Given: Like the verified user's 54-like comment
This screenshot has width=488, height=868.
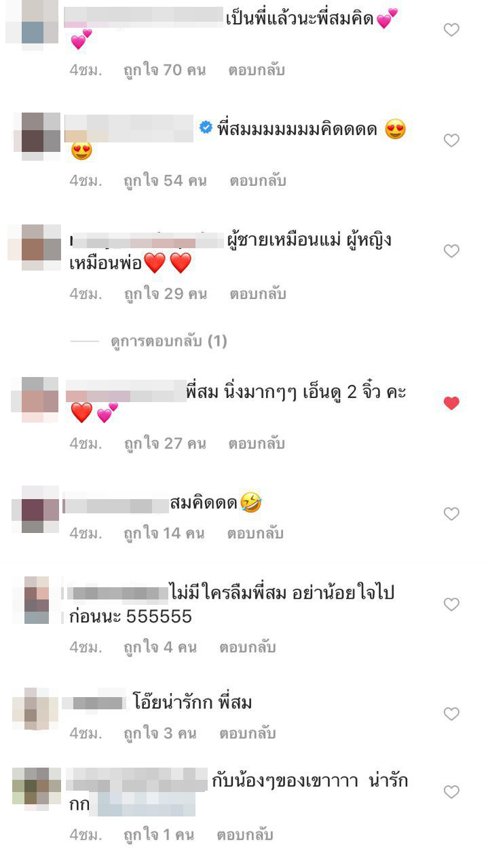Looking at the screenshot, I should [451, 140].
